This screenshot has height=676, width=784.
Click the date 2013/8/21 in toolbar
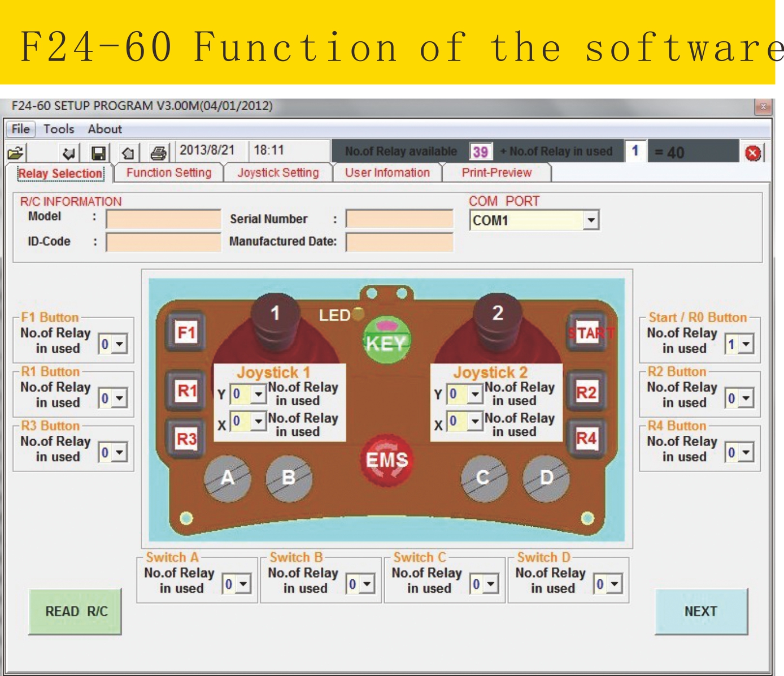tap(207, 150)
